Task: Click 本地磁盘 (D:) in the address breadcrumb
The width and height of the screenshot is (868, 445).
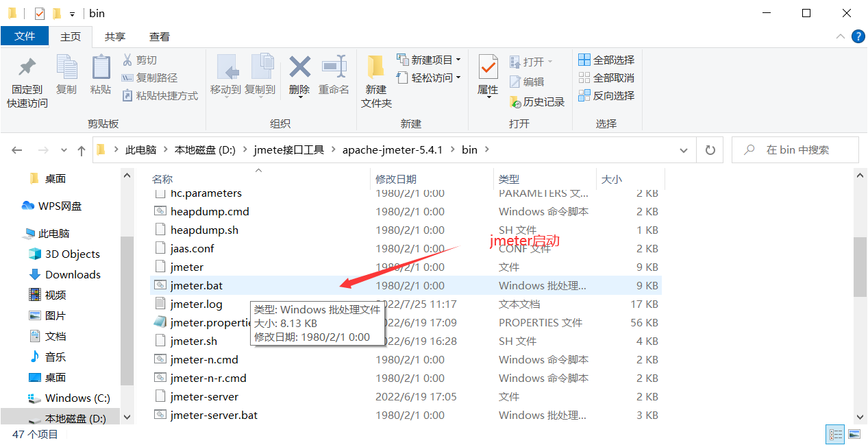Action: click(x=205, y=149)
